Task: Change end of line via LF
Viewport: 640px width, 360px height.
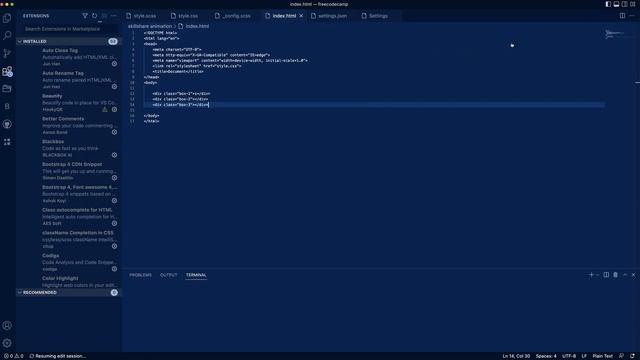Action: (x=584, y=356)
